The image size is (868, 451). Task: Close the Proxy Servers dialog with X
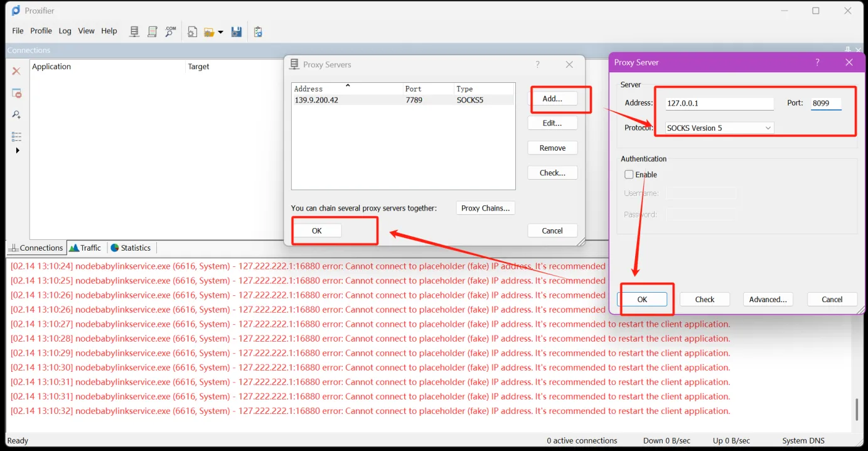pyautogui.click(x=569, y=64)
